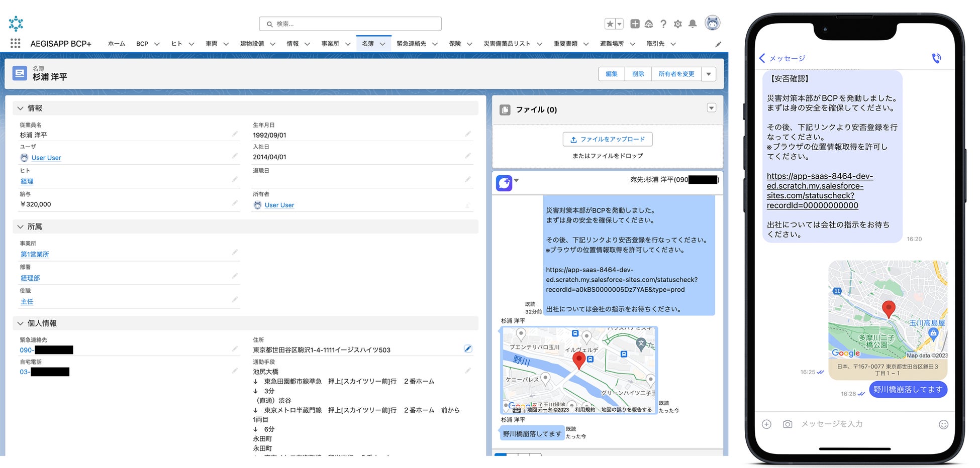Edit the 事業所 field with its pencil

(235, 253)
